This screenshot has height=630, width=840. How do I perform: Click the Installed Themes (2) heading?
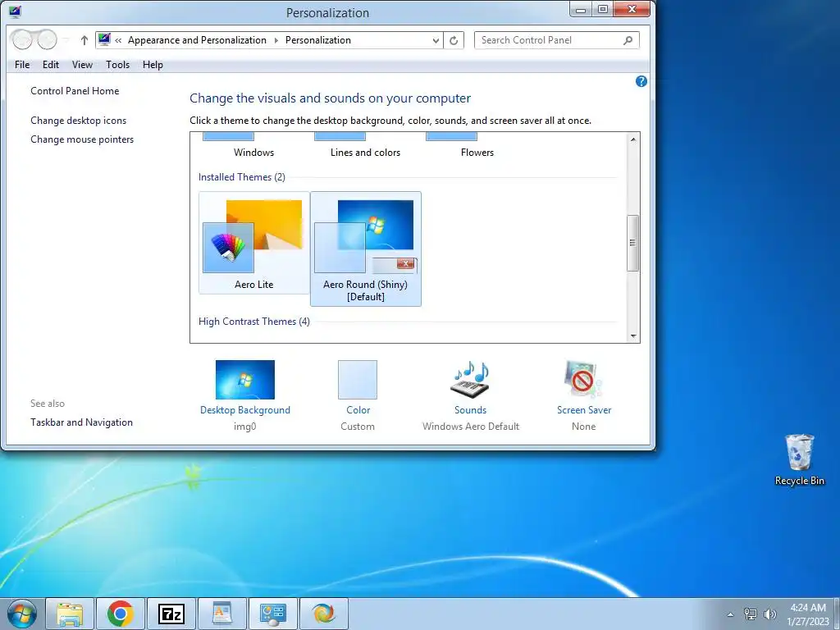pyautogui.click(x=242, y=177)
